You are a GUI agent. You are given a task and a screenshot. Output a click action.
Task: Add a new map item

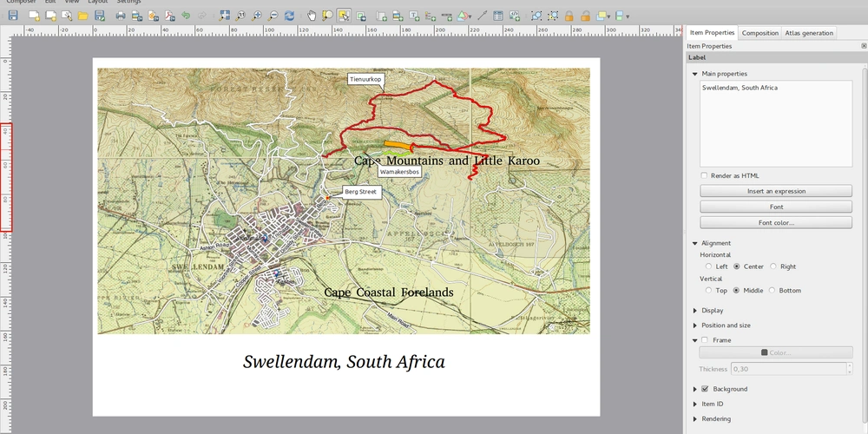coord(381,16)
